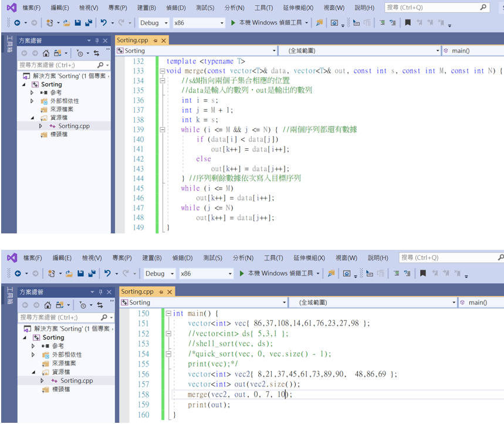Image resolution: width=504 pixels, height=424 pixels.
Task: Click Open File icon in bottom window toolbar
Action: tap(69, 273)
